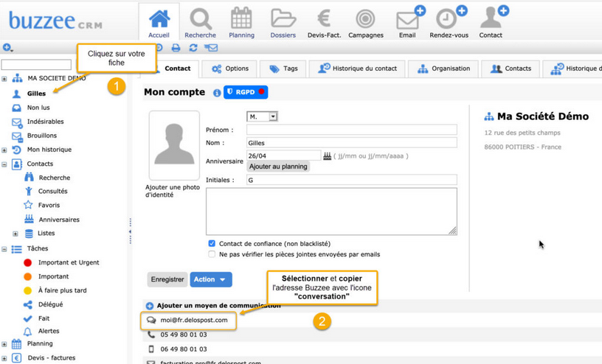Expand the Listes tree node
Viewport: 602px width, 364px height.
(15, 234)
